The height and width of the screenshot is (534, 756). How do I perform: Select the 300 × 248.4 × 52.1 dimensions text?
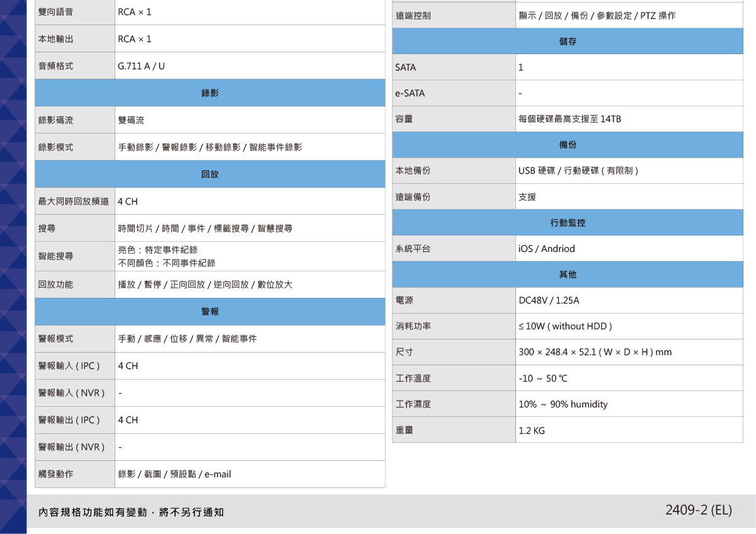pos(595,352)
